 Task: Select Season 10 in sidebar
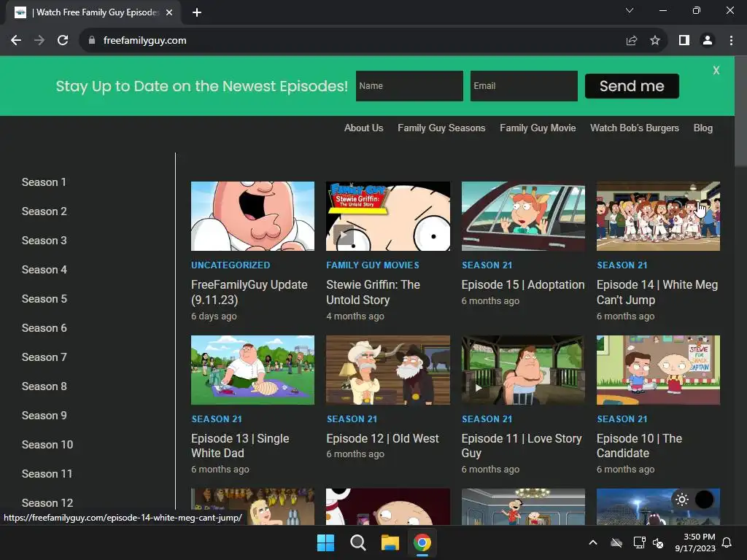[47, 445]
